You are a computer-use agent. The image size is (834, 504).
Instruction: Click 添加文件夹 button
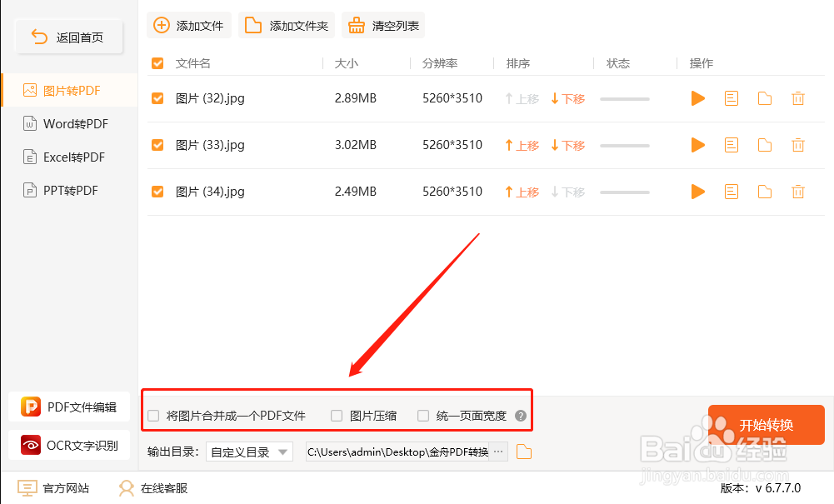[287, 26]
